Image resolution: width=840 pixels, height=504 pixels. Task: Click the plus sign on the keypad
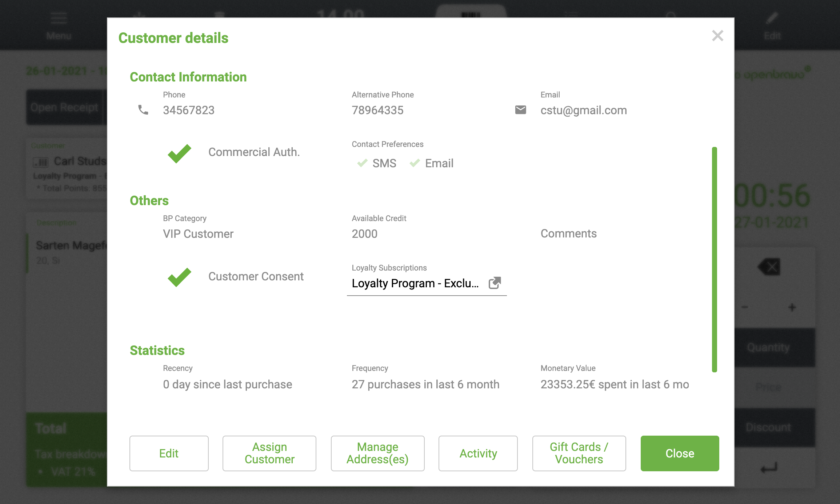pos(792,308)
